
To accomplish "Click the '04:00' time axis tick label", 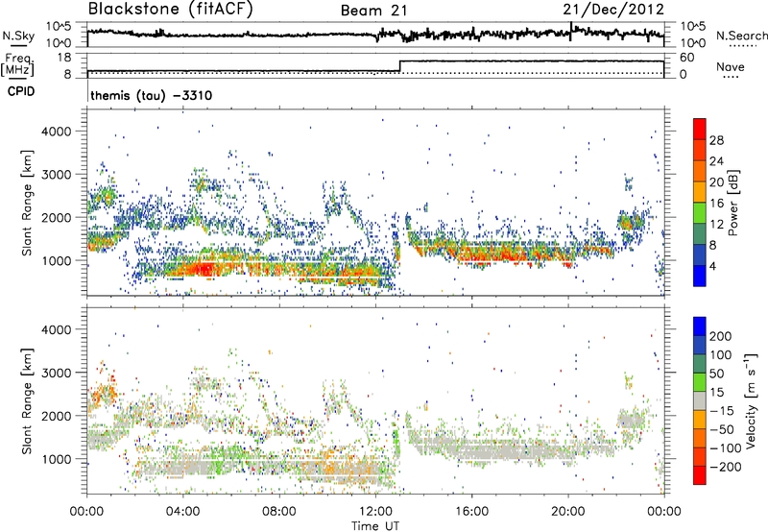I will click(183, 512).
